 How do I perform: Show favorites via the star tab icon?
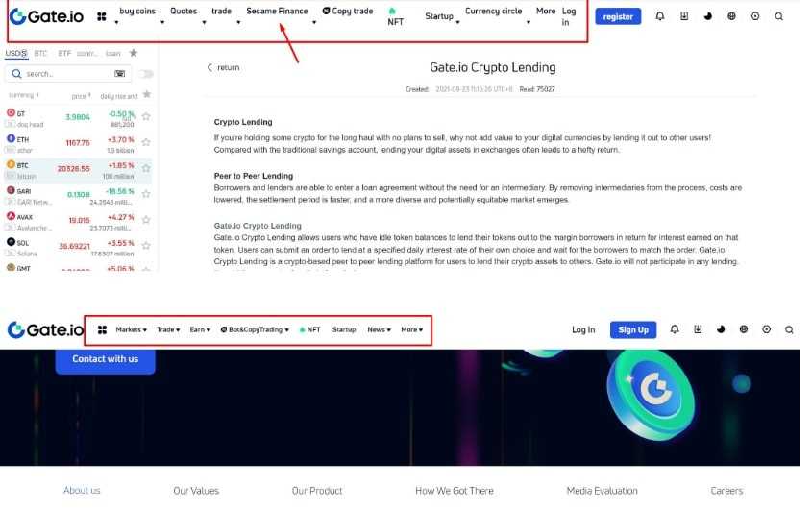pyautogui.click(x=133, y=53)
